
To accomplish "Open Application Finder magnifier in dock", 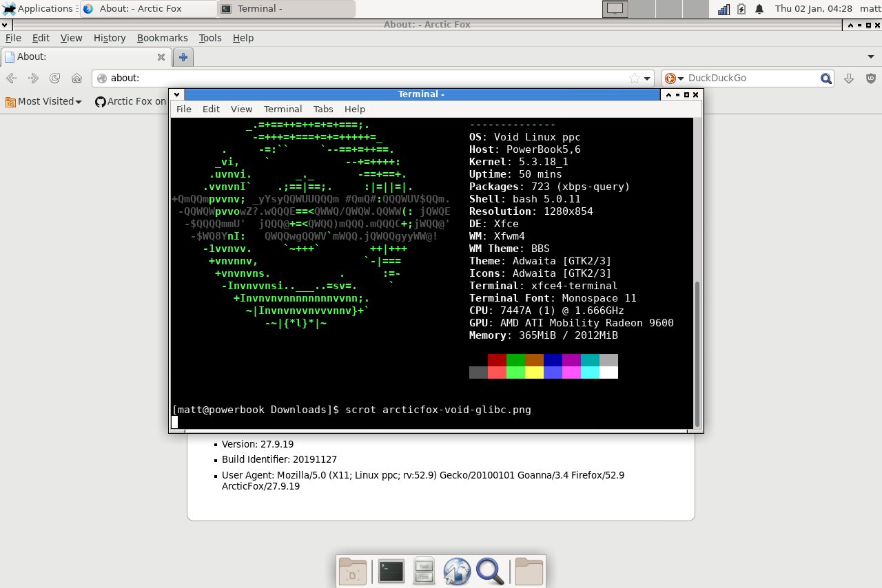I will (490, 571).
